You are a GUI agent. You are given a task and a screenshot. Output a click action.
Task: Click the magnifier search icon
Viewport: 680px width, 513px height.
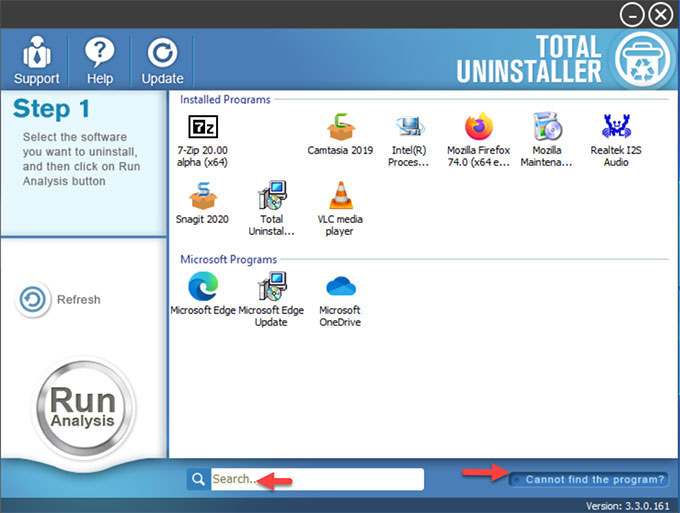199,479
